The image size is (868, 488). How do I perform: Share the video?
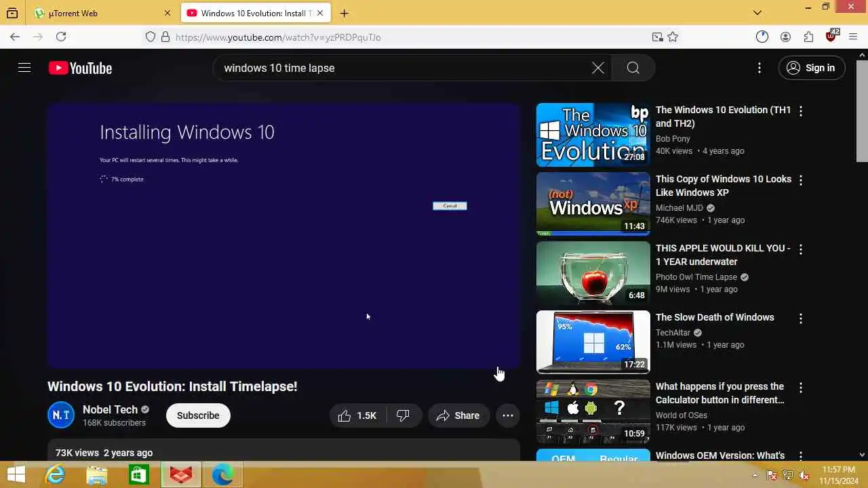[x=458, y=415]
